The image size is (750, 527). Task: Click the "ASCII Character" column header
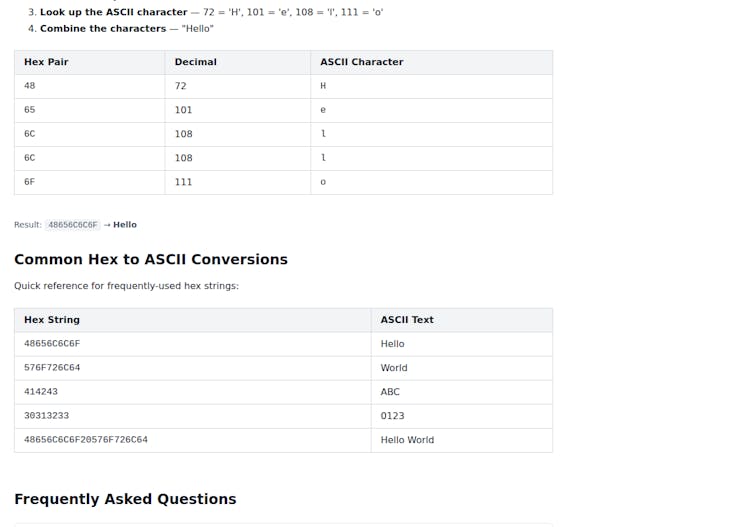[x=361, y=62]
